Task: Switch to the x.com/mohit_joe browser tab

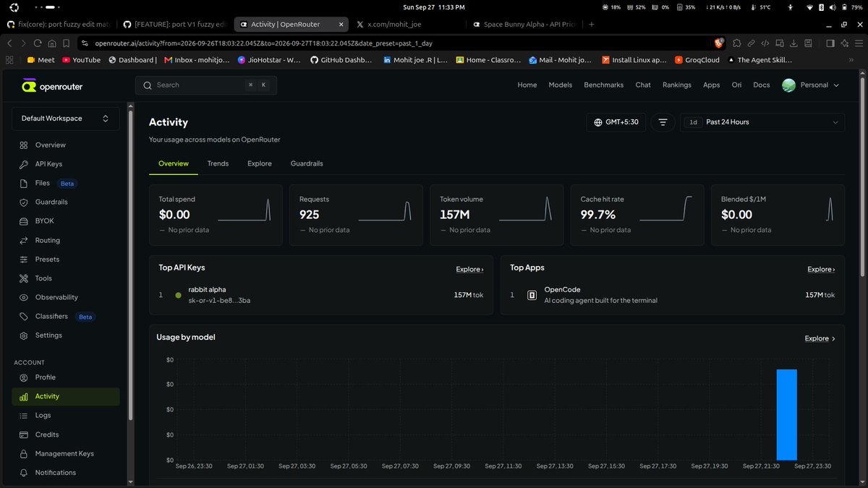Action: click(x=407, y=24)
